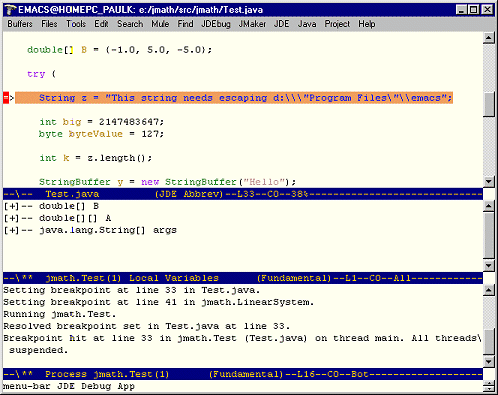The height and width of the screenshot is (395, 498).
Task: Click the 'try {' line
Action: click(41, 74)
